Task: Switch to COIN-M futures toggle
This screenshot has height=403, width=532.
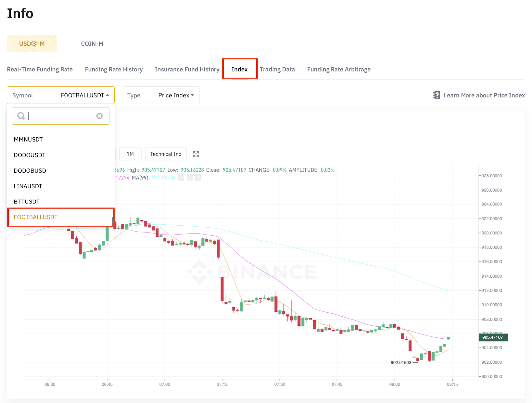Action: pyautogui.click(x=92, y=44)
